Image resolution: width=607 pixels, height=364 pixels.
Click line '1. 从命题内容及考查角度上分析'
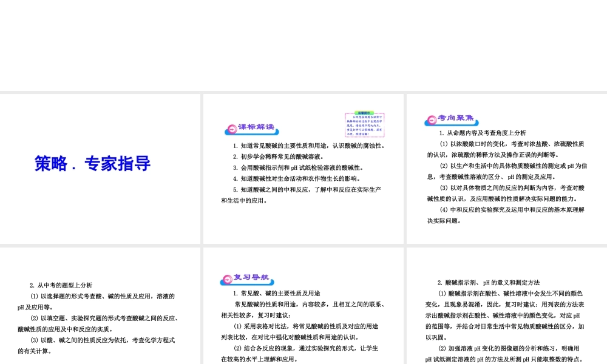(483, 133)
